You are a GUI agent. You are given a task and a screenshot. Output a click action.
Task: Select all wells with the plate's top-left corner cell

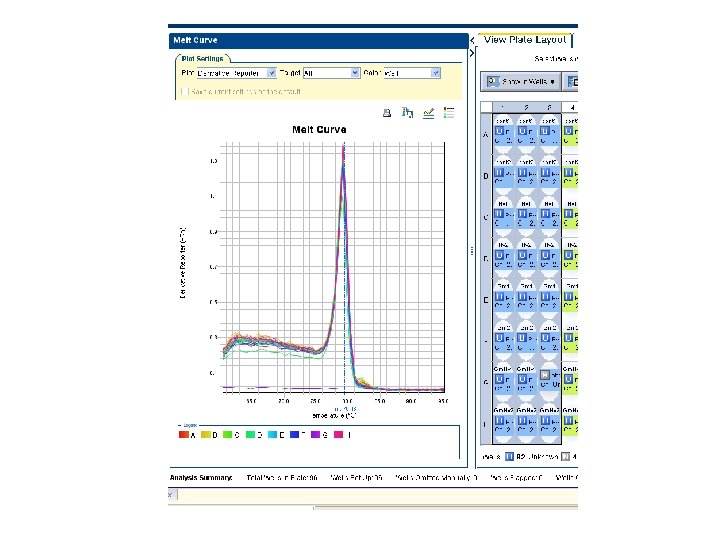pyautogui.click(x=486, y=107)
